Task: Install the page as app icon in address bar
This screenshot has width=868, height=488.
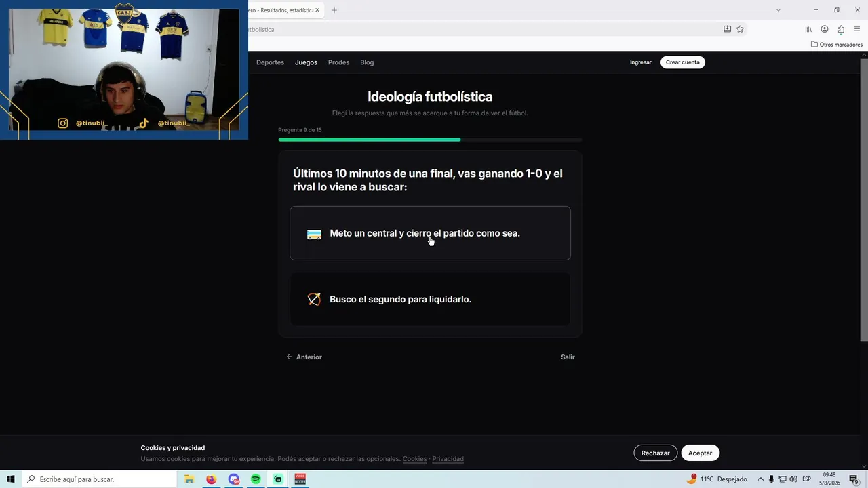Action: (727, 29)
